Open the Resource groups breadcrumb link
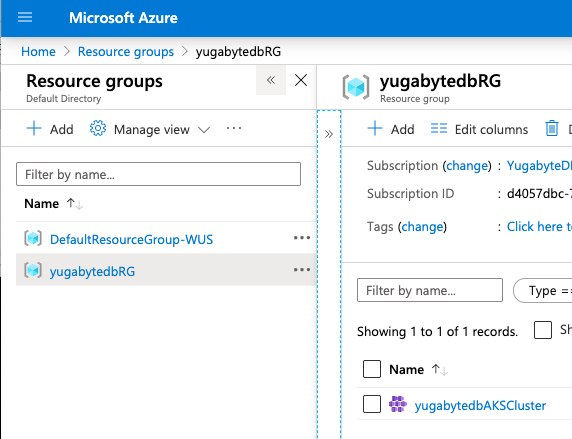 [x=126, y=51]
